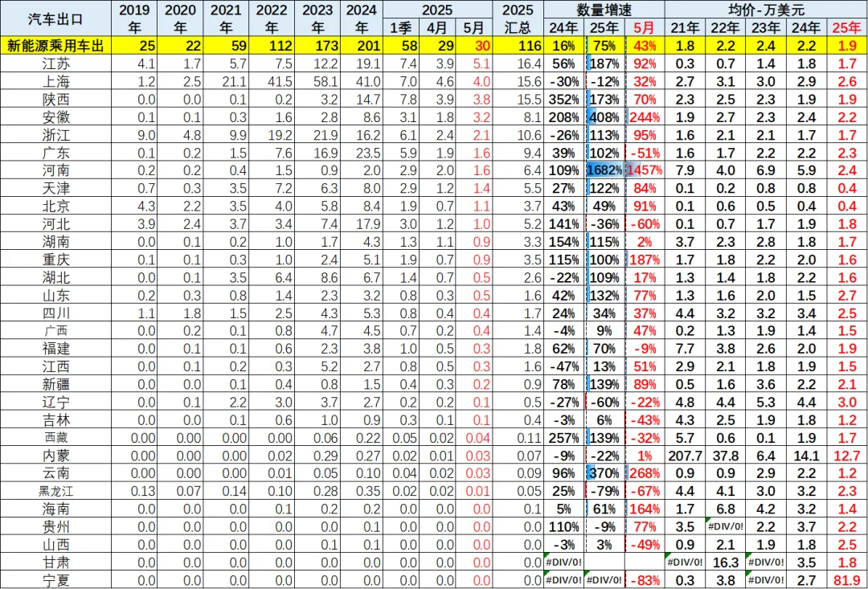868x589 pixels.
Task: Click the 吉林 row label
Action: 56,419
